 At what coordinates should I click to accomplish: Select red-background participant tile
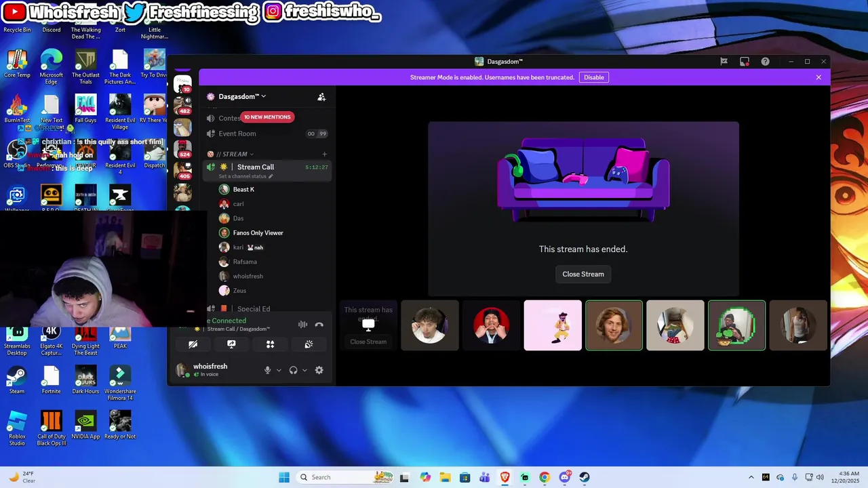491,325
